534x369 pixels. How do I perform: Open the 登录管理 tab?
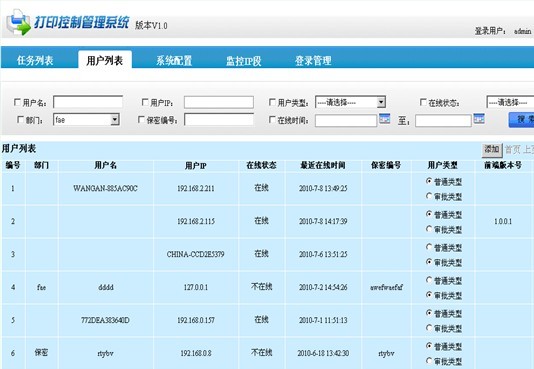pos(313,60)
